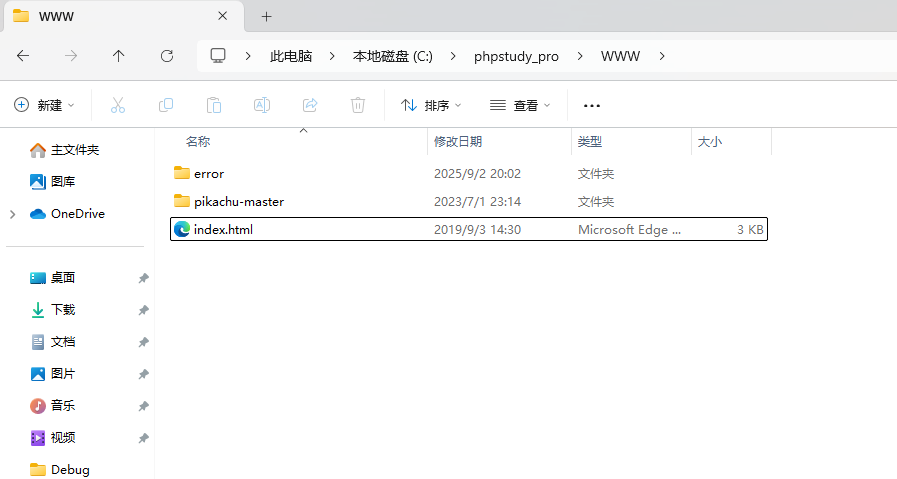Go up one folder level

[x=119, y=56]
